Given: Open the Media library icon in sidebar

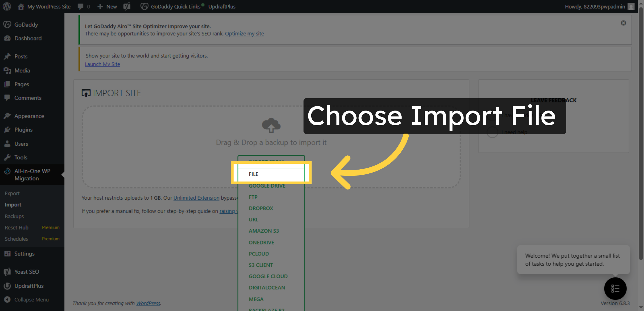Looking at the screenshot, I should click(7, 70).
